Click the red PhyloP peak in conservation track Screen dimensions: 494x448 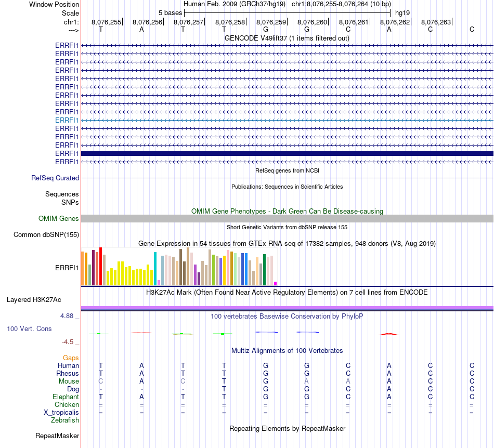(389, 334)
